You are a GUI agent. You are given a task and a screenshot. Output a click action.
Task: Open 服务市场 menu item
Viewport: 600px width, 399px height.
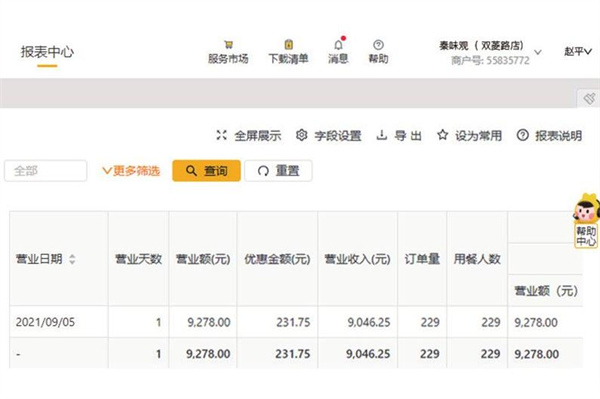click(x=228, y=52)
